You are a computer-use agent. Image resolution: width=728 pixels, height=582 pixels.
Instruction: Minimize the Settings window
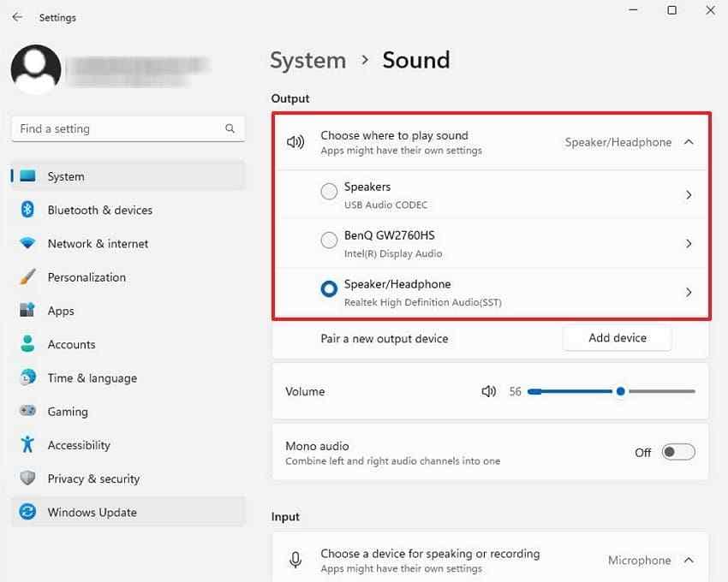[x=633, y=9]
